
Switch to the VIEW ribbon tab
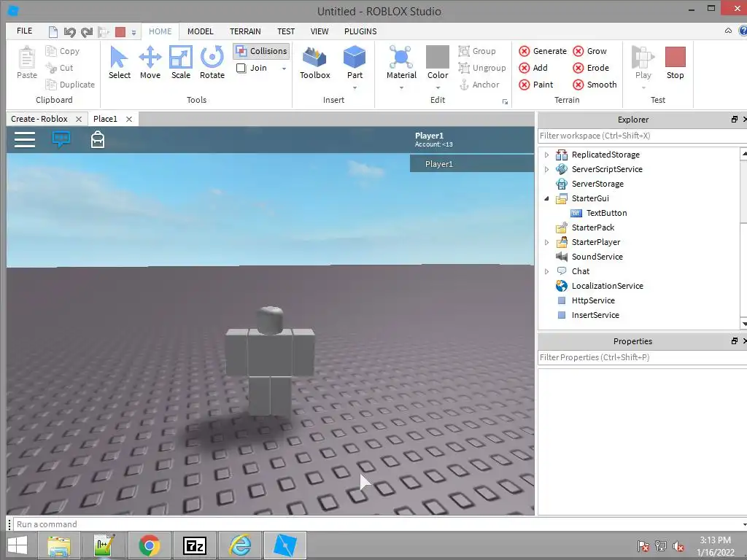(x=320, y=31)
